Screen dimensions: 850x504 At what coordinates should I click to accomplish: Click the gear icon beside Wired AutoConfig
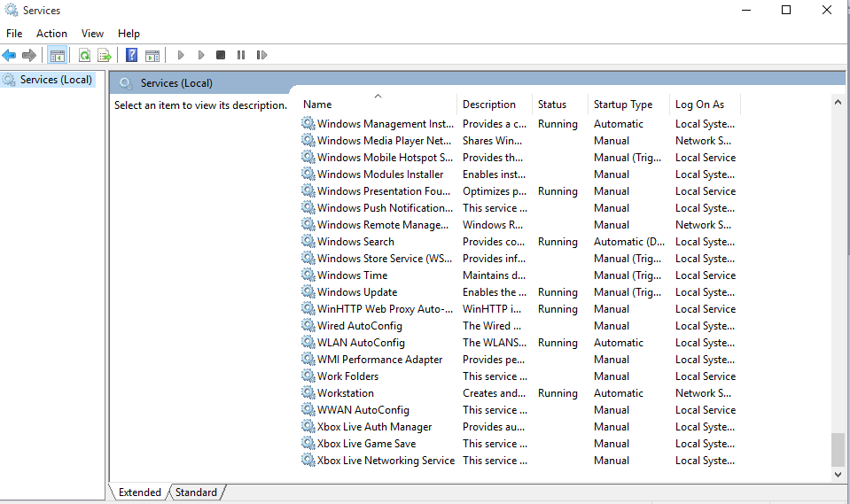(x=308, y=325)
